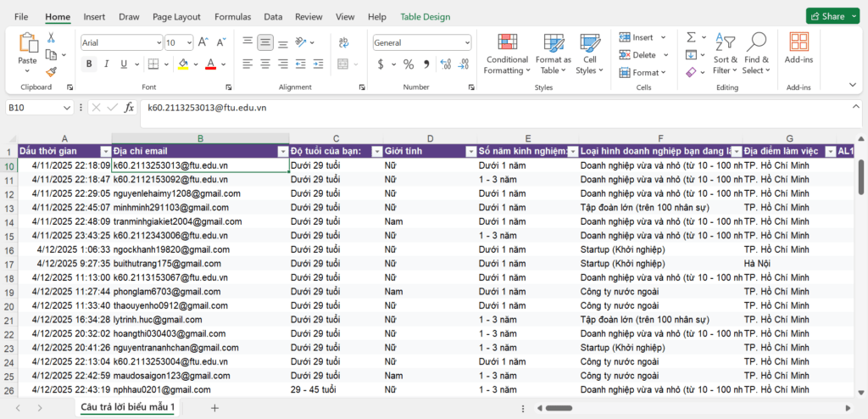Toggle Top Align for cells

click(248, 42)
